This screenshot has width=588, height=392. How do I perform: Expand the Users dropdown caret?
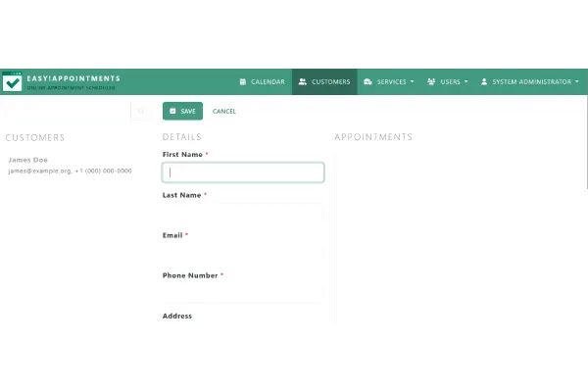click(x=465, y=82)
